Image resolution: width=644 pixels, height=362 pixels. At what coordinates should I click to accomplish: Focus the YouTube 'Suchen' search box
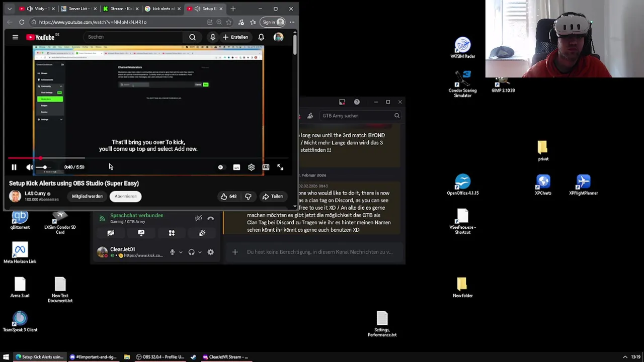coord(133,37)
